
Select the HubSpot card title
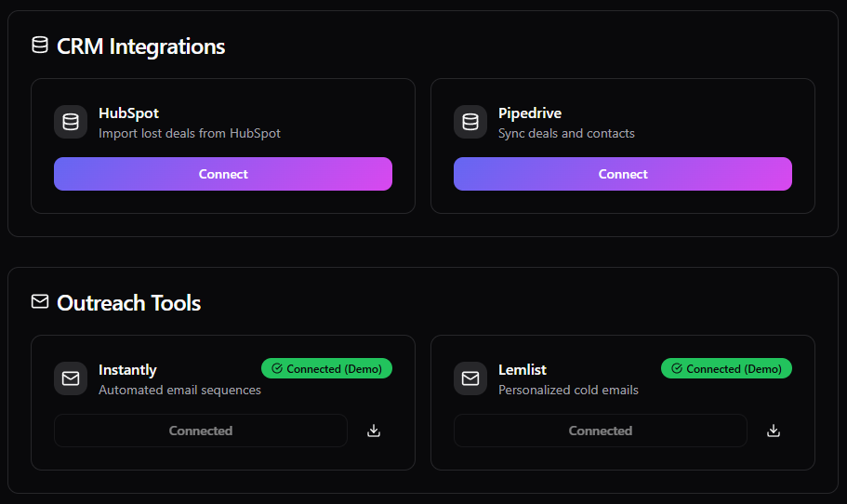click(129, 113)
